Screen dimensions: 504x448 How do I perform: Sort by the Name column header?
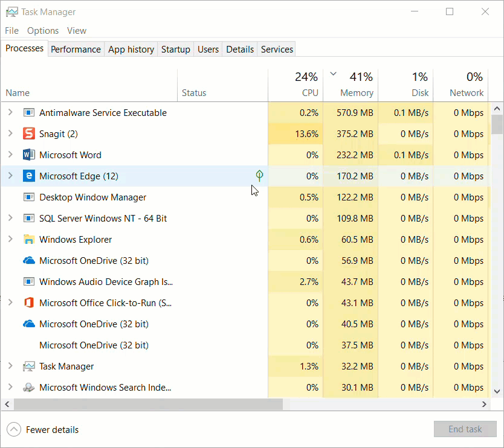89,85
